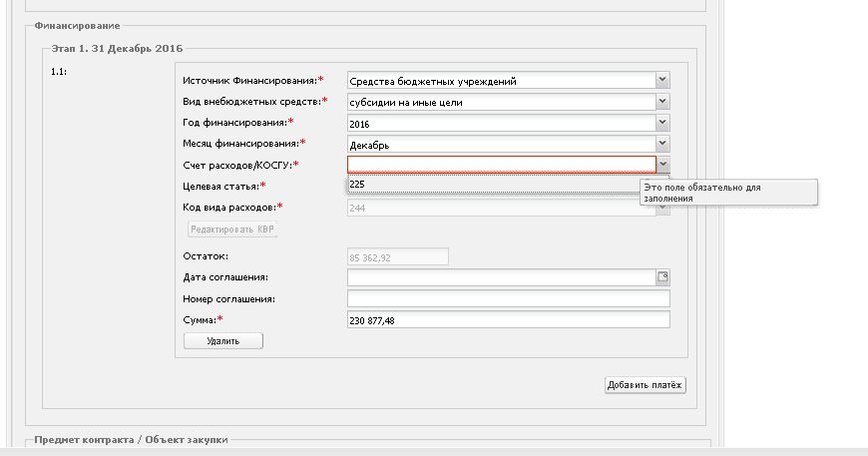
Task: Click the Остаток field showing 85 362,92
Action: tap(397, 256)
